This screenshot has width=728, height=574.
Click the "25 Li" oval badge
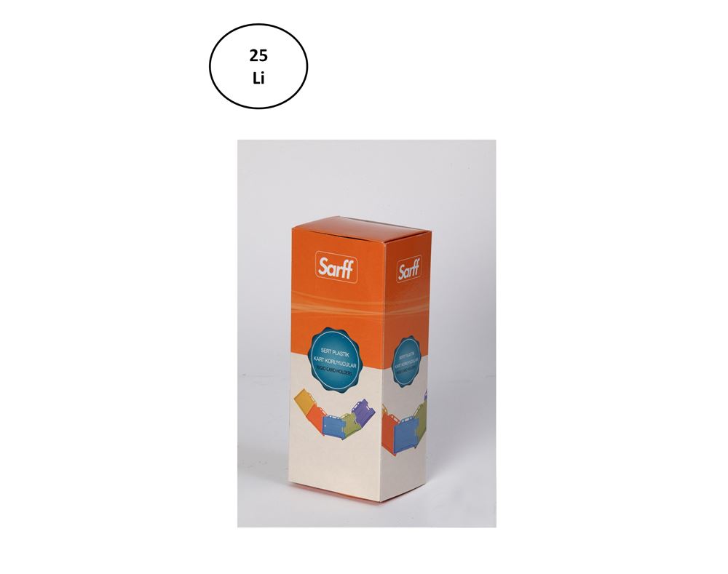(258, 66)
